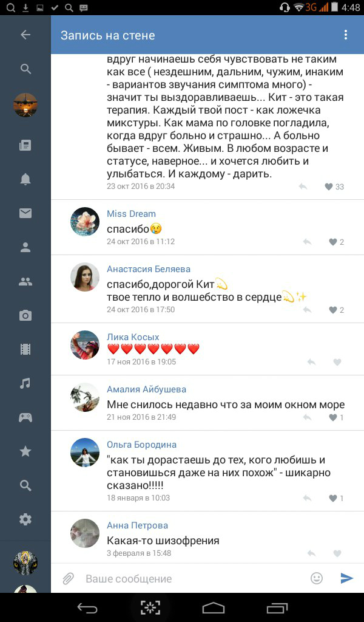Open the emoji picker smiley

[x=317, y=578]
